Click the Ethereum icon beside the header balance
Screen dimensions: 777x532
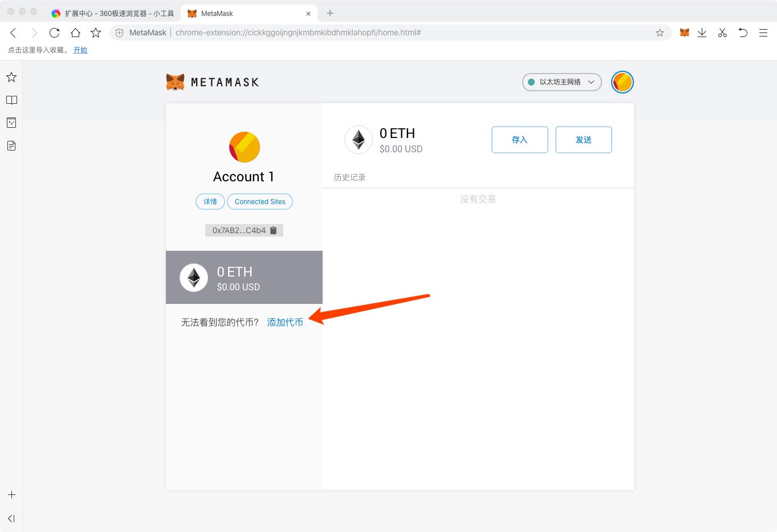coord(359,140)
